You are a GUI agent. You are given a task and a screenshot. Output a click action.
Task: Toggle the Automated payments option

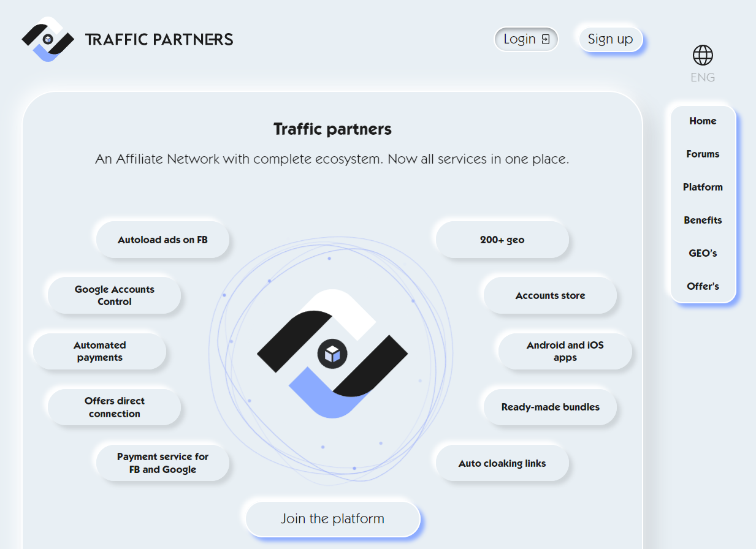click(99, 350)
